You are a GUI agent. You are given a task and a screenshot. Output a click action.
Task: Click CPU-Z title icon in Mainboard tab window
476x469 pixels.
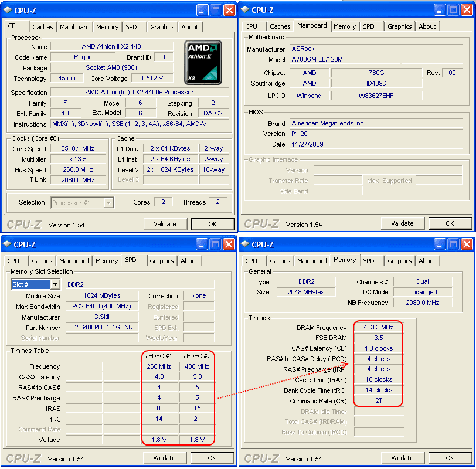(245, 10)
